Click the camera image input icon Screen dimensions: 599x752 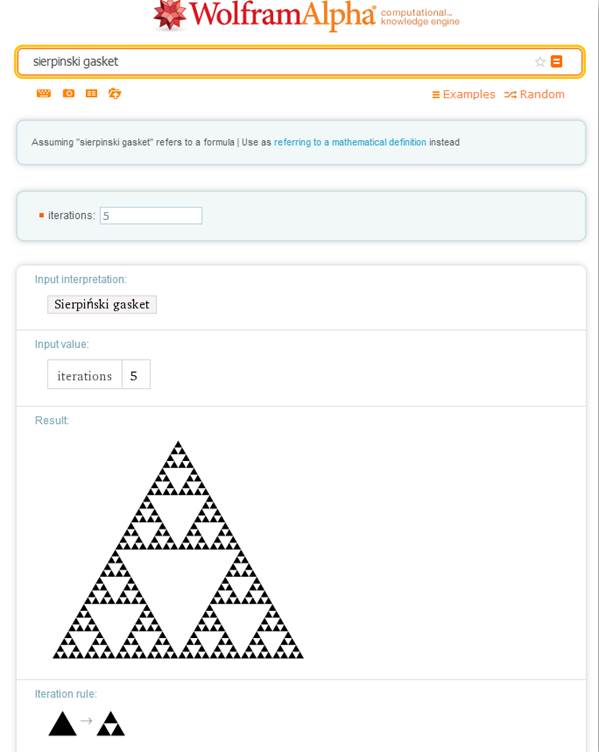tap(69, 93)
